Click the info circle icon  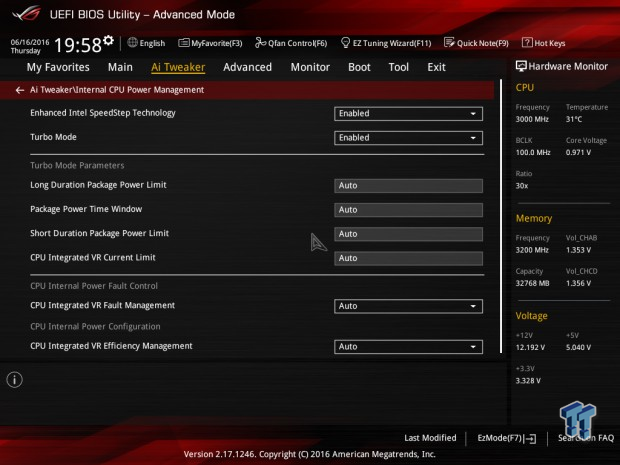[x=15, y=380]
